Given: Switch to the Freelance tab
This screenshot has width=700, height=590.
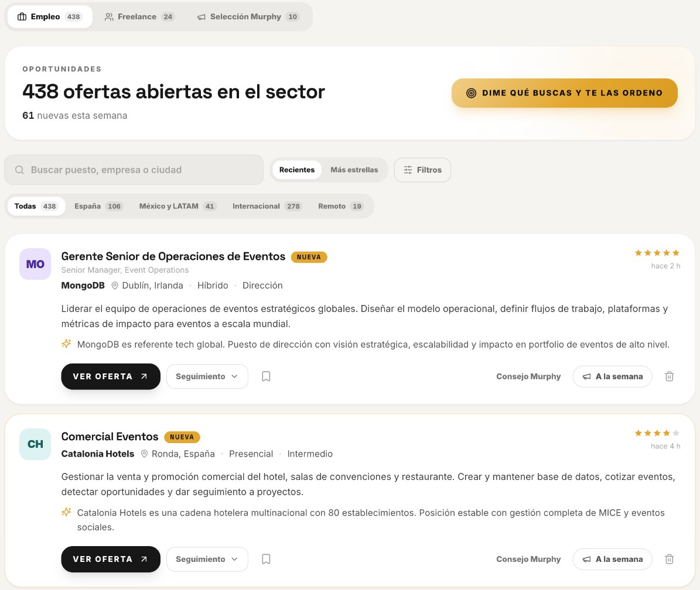Looking at the screenshot, I should (139, 16).
